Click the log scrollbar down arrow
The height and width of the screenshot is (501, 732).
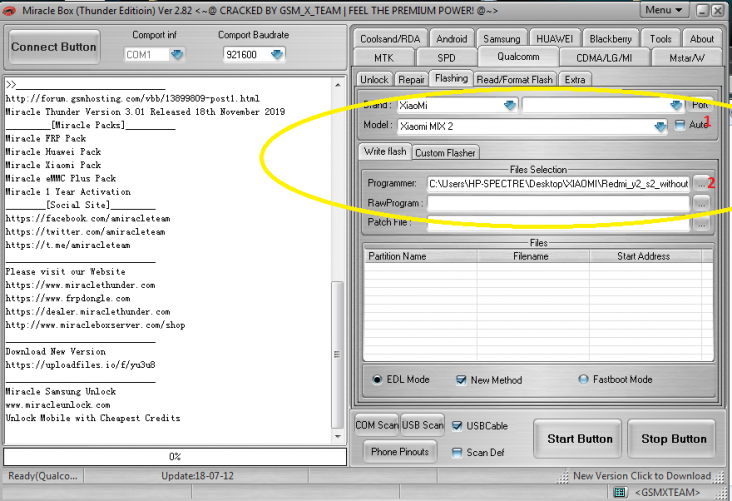[338, 437]
